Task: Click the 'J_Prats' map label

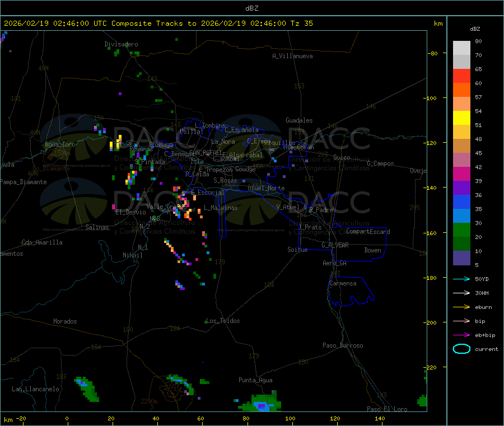Action: [x=310, y=227]
